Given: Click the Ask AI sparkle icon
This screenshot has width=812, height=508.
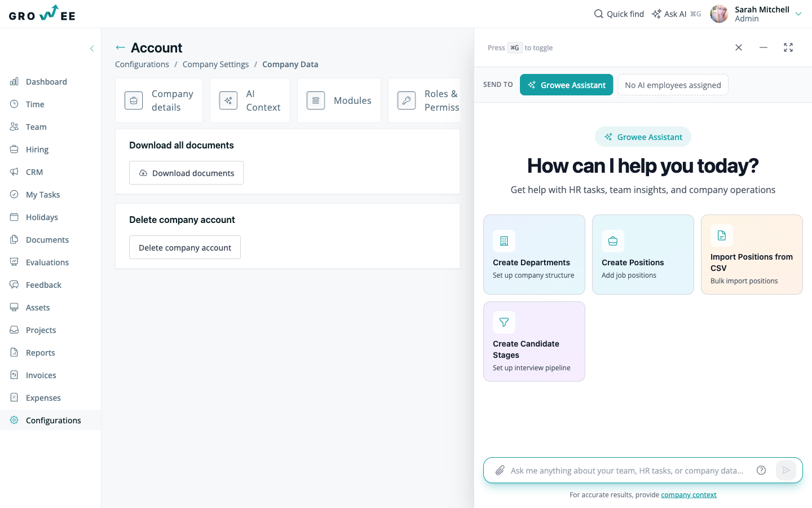Looking at the screenshot, I should [x=656, y=14].
